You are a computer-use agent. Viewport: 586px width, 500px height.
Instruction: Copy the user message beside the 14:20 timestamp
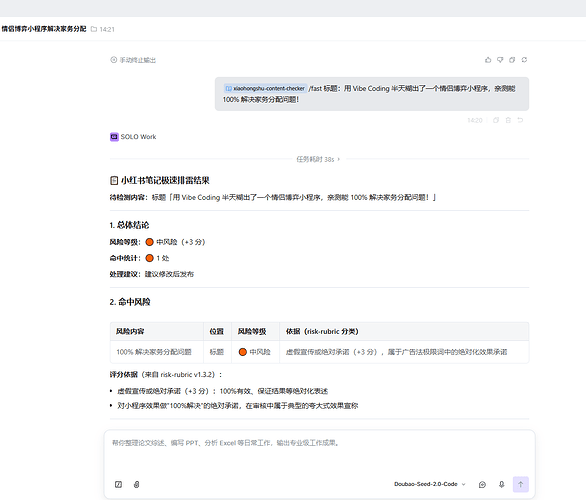click(496, 120)
